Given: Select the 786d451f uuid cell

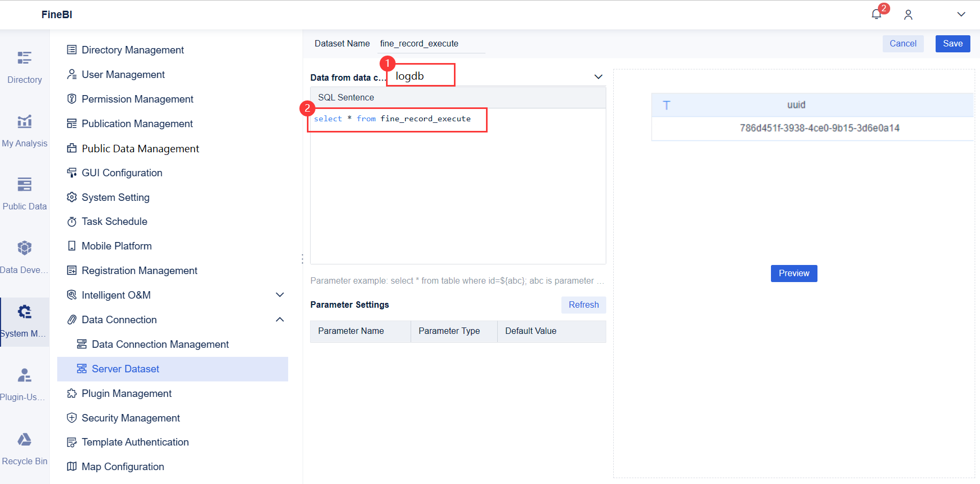Looking at the screenshot, I should coord(813,128).
